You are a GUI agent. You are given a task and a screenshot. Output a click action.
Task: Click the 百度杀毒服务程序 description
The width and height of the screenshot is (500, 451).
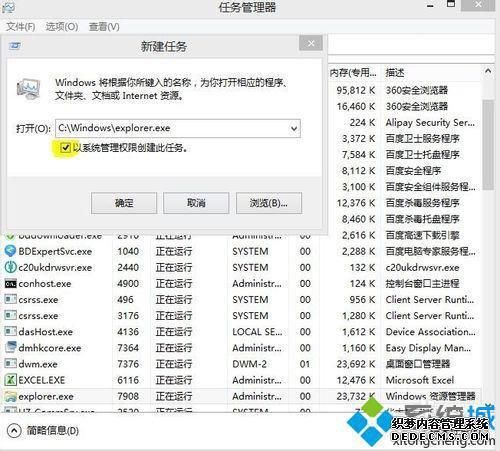pyautogui.click(x=423, y=203)
